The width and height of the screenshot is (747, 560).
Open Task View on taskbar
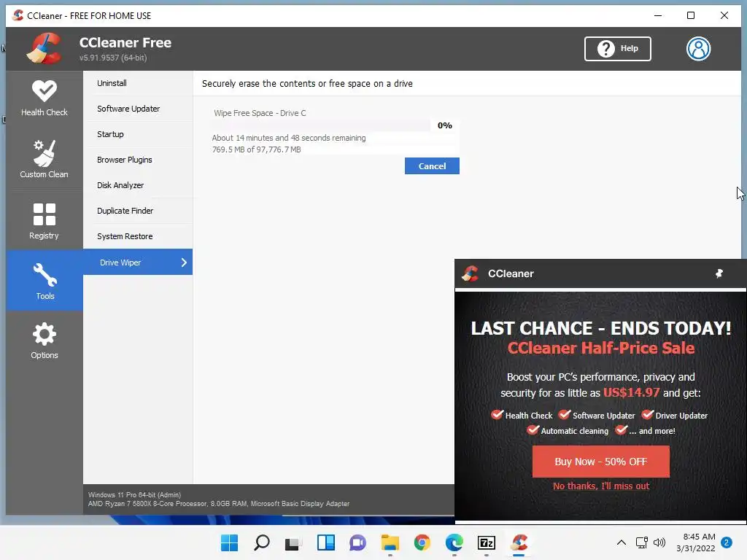[x=293, y=542]
